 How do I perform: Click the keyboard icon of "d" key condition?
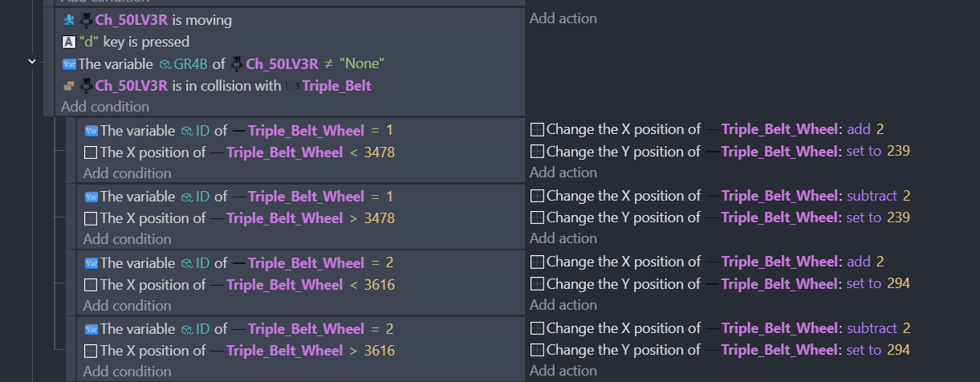(x=68, y=42)
